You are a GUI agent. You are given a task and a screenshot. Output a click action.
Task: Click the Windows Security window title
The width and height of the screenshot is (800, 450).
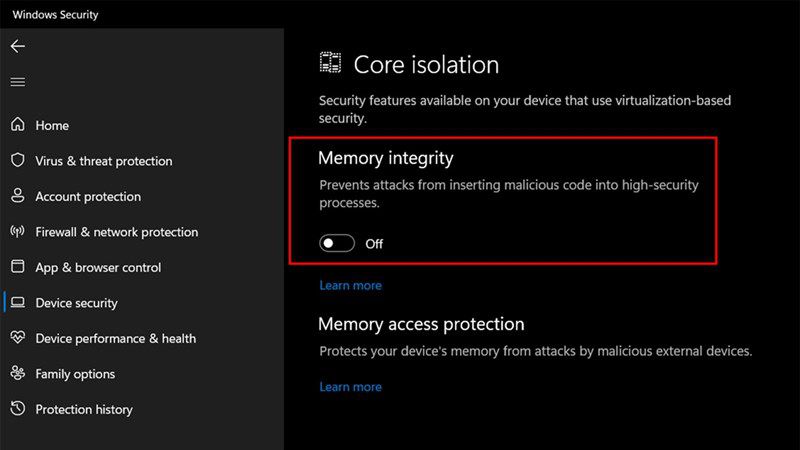[x=55, y=15]
